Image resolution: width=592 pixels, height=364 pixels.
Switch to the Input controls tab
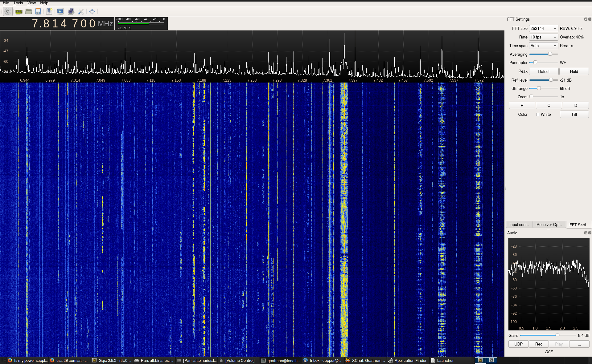(519, 224)
